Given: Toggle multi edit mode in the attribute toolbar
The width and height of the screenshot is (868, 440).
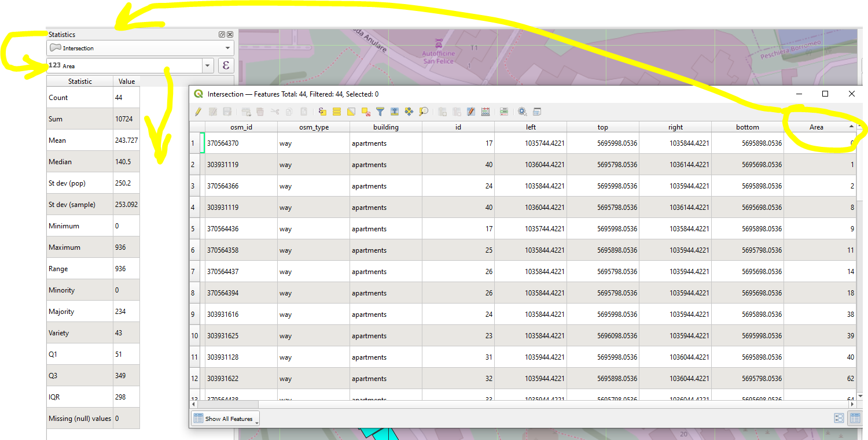Looking at the screenshot, I should click(x=212, y=112).
